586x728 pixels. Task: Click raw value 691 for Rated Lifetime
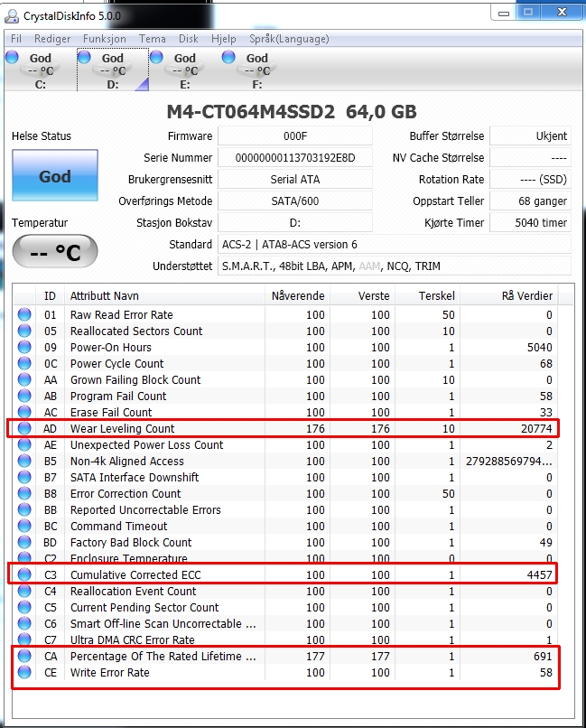pyautogui.click(x=543, y=656)
